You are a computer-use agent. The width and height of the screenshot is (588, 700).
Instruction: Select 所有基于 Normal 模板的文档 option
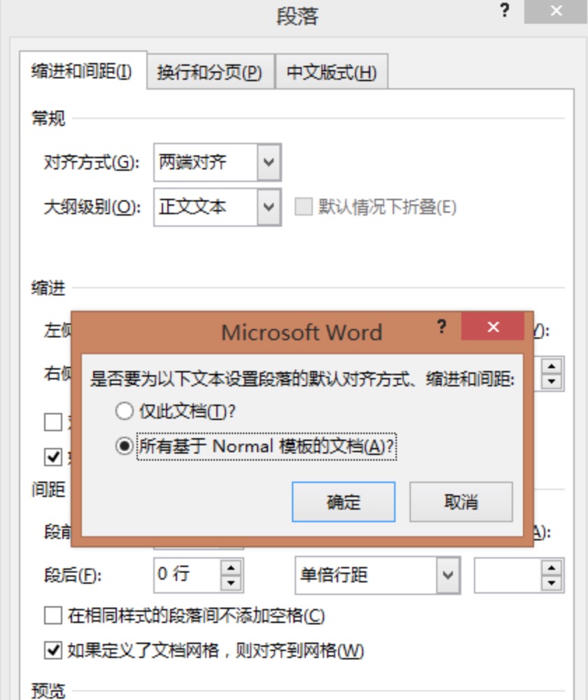(125, 444)
